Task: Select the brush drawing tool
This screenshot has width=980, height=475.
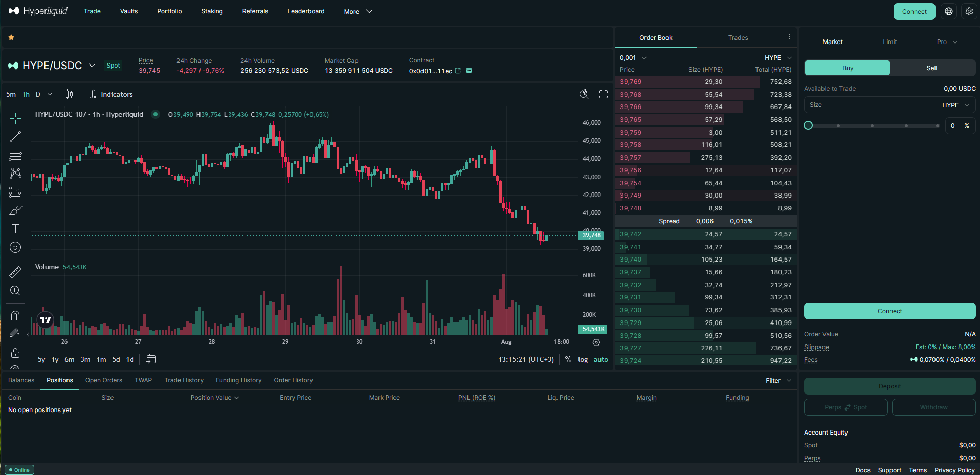Action: 15,210
